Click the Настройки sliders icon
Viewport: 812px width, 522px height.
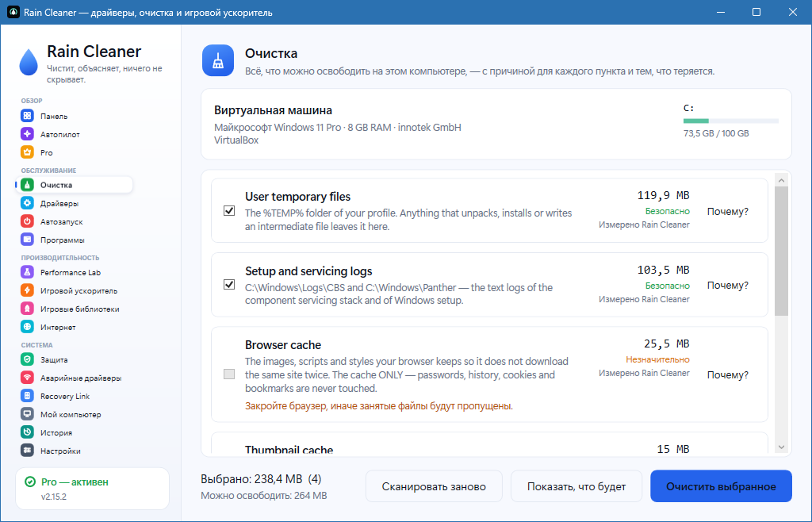coord(27,451)
